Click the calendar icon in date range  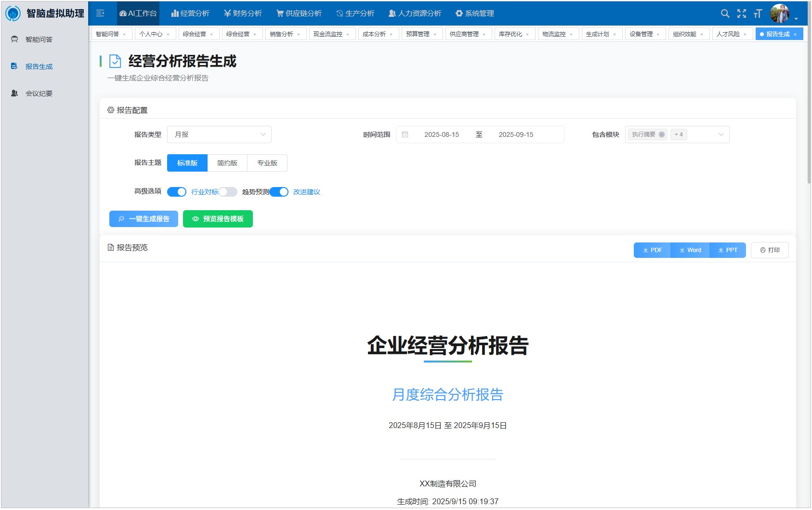405,134
